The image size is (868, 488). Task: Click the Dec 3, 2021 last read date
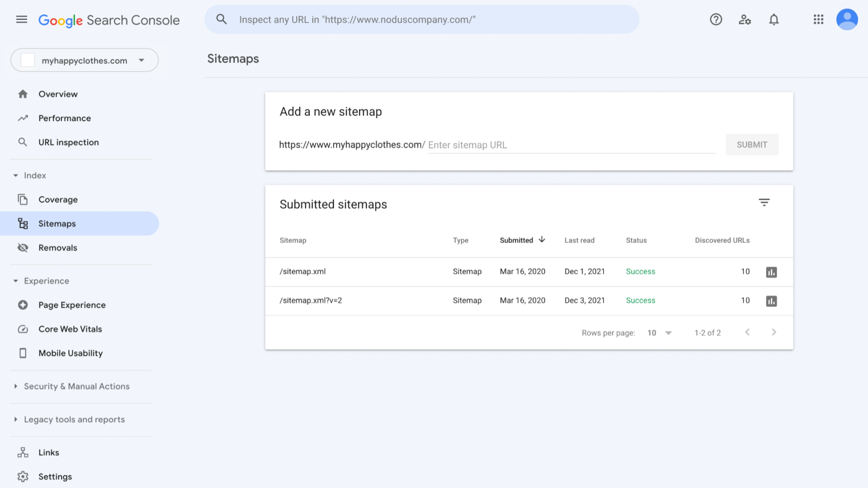[584, 300]
